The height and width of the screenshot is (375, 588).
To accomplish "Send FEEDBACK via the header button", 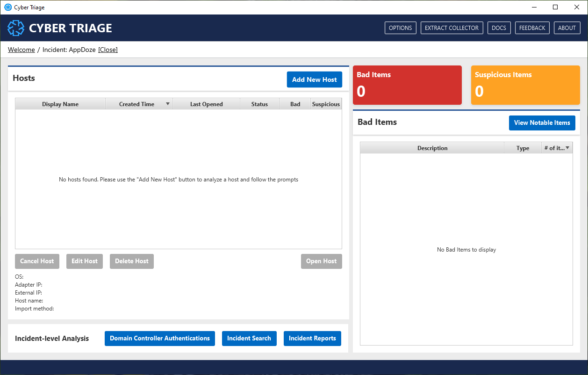I will pyautogui.click(x=532, y=28).
